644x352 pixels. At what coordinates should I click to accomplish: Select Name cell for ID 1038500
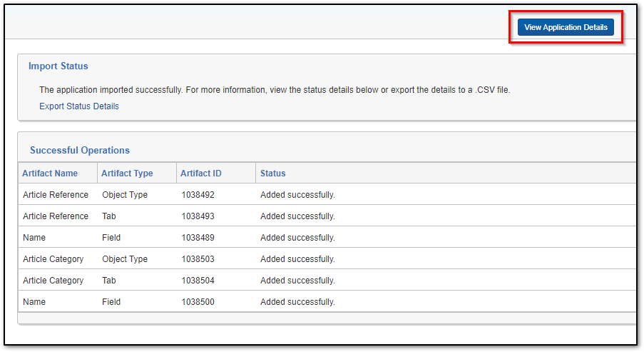point(34,301)
